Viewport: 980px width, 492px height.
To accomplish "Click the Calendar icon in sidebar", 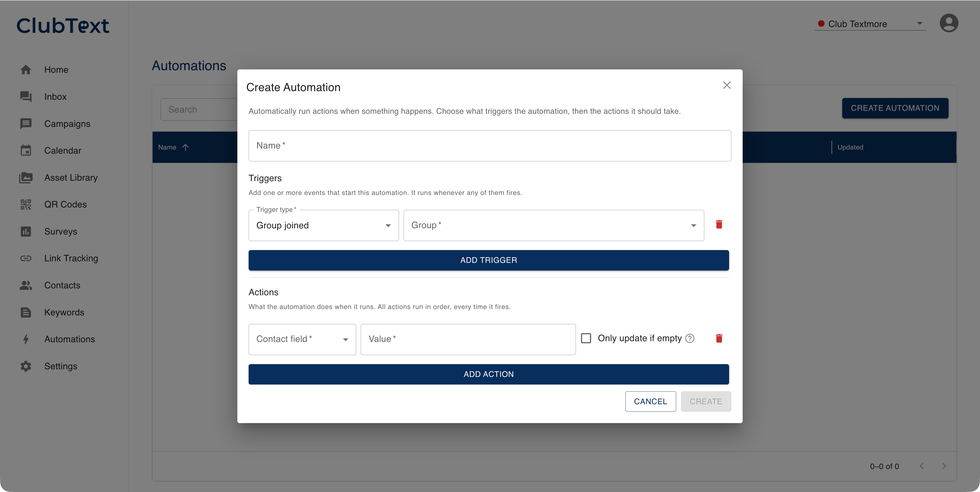I will [x=26, y=150].
